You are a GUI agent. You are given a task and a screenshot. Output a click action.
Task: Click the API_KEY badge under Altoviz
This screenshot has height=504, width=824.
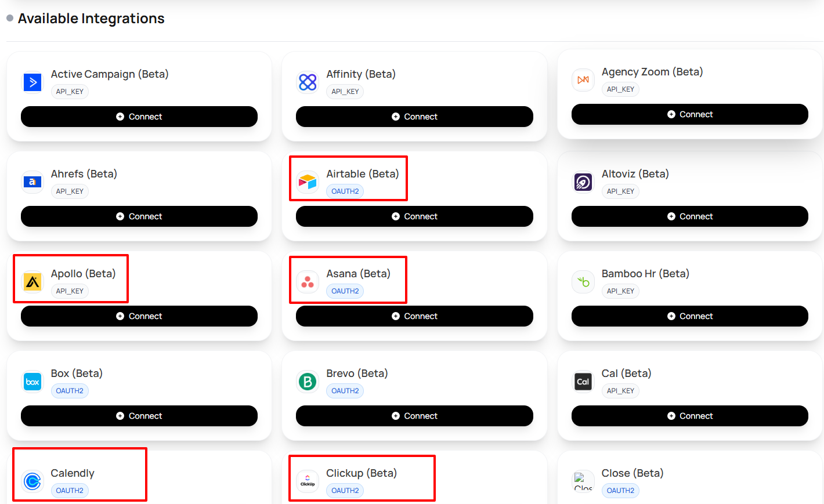click(x=620, y=191)
